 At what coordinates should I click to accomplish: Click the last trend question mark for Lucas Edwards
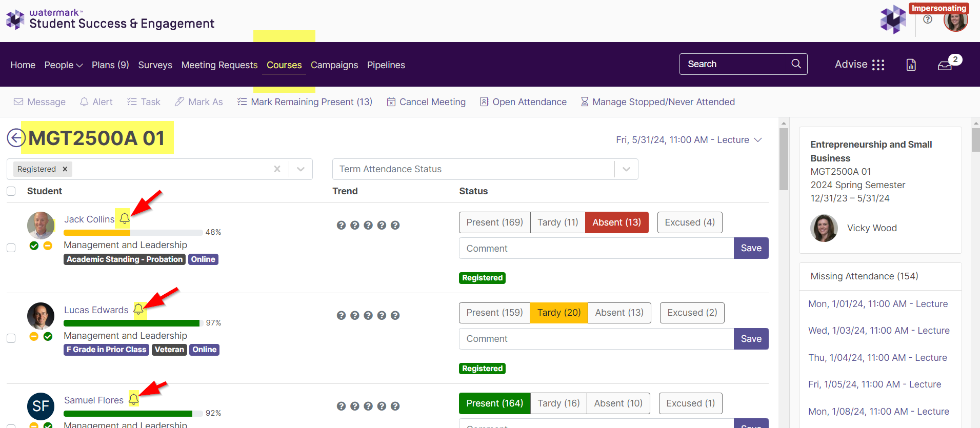pos(395,315)
